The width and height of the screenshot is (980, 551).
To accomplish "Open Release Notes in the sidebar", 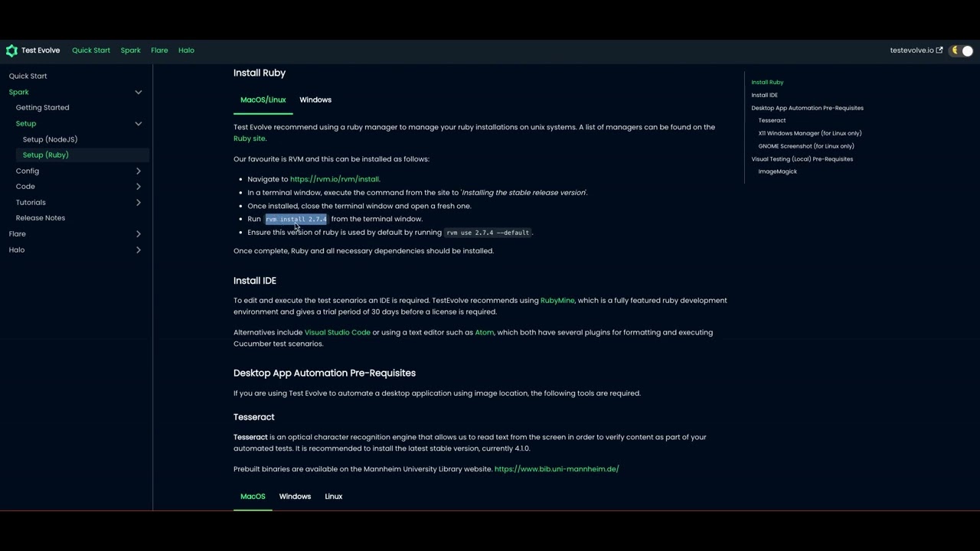I will [x=41, y=218].
